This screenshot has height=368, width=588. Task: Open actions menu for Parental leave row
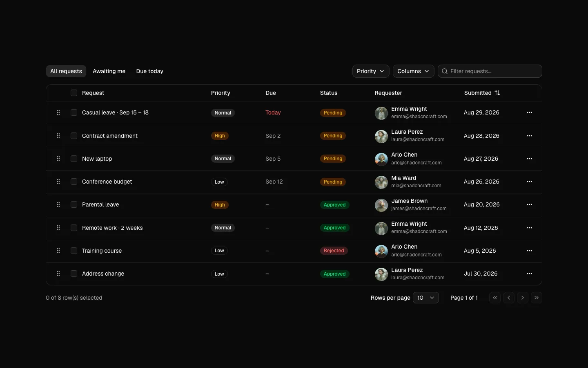(x=530, y=204)
